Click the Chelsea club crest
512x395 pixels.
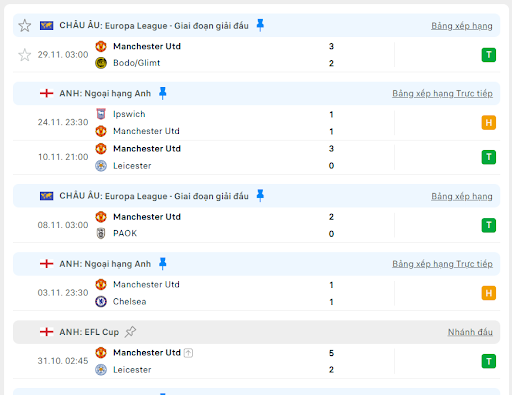pos(101,301)
